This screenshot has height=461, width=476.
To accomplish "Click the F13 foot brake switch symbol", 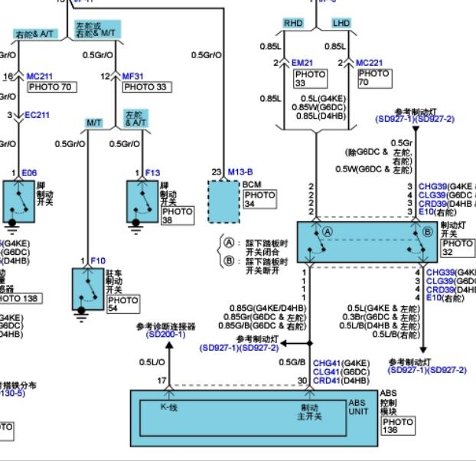I will pyautogui.click(x=142, y=202).
